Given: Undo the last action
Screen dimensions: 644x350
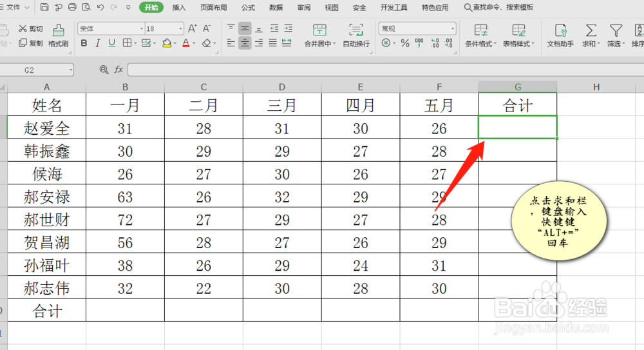Looking at the screenshot, I should coord(100,7).
